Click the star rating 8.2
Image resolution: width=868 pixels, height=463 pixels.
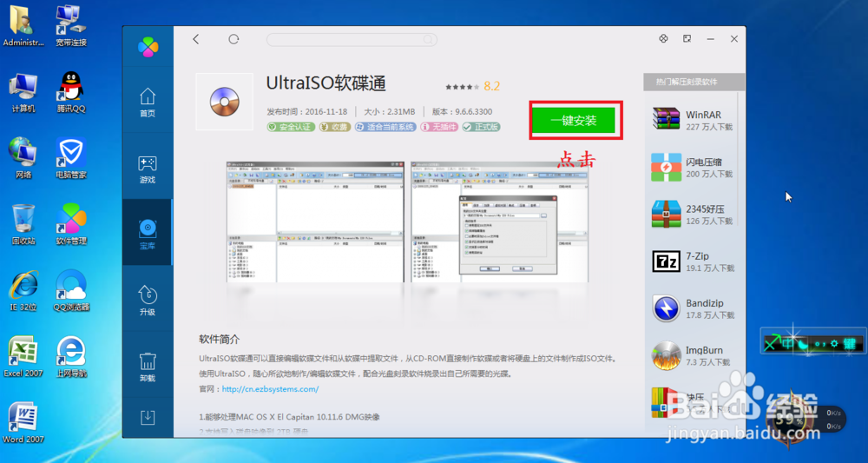pos(473,86)
